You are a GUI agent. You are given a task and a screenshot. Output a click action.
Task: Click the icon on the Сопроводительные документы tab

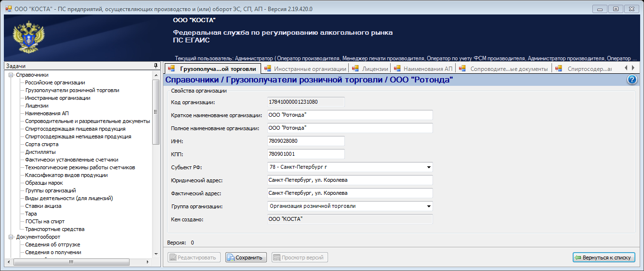tap(462, 68)
